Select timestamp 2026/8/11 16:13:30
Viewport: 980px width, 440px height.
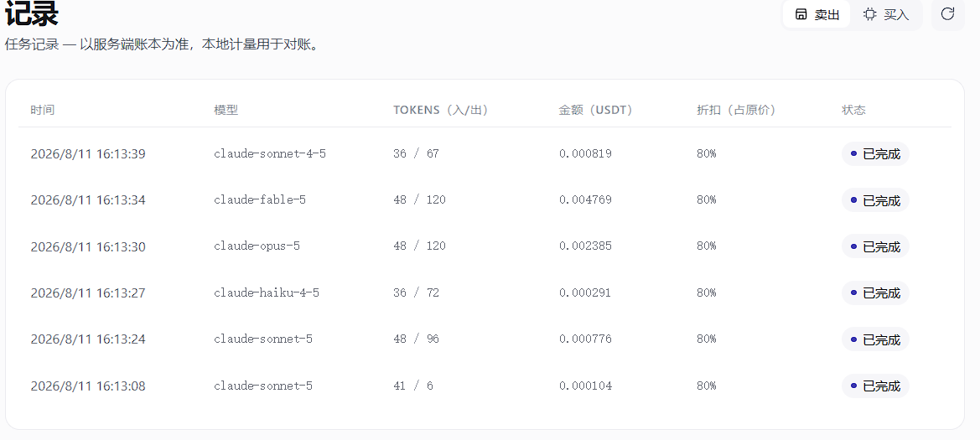pyautogui.click(x=88, y=247)
